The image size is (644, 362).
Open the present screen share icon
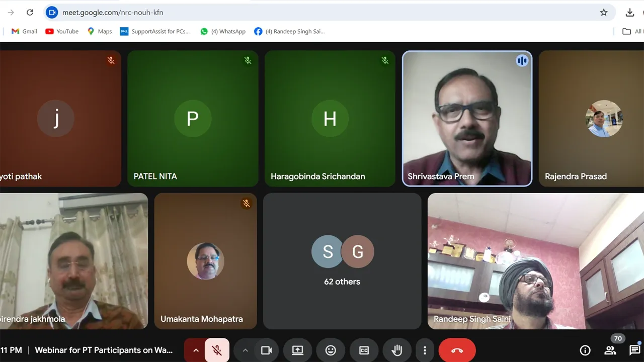(x=297, y=350)
